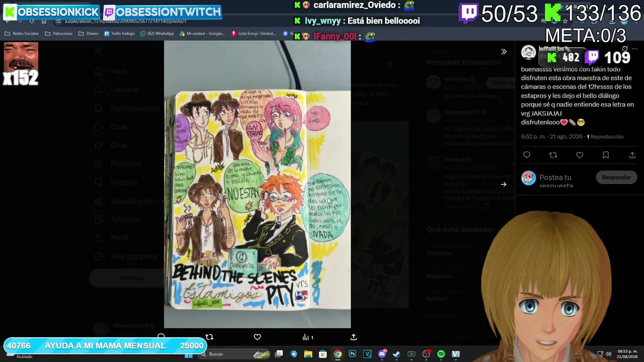The image size is (644, 362).
Task: Open the 'Lista Emoji : Símbol...' bookmark
Action: (254, 34)
